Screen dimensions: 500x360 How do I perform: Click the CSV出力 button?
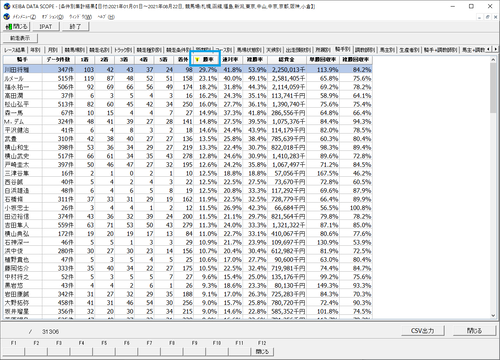tap(423, 331)
